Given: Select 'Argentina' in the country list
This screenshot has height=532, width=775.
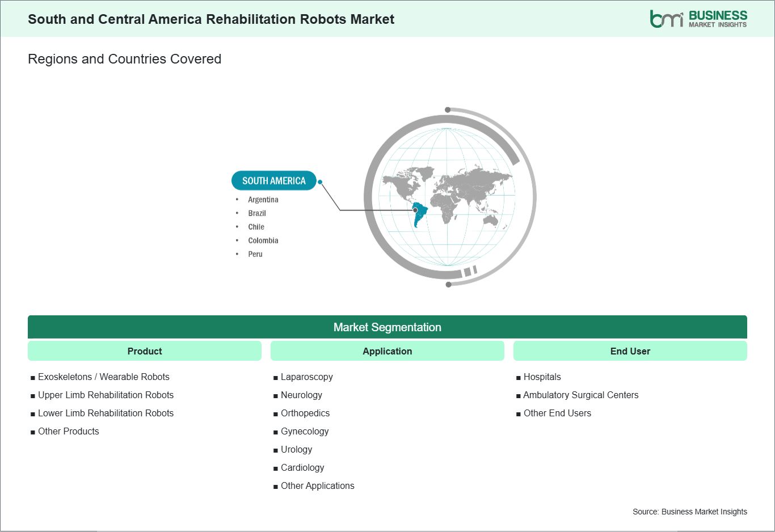Looking at the screenshot, I should (x=263, y=200).
